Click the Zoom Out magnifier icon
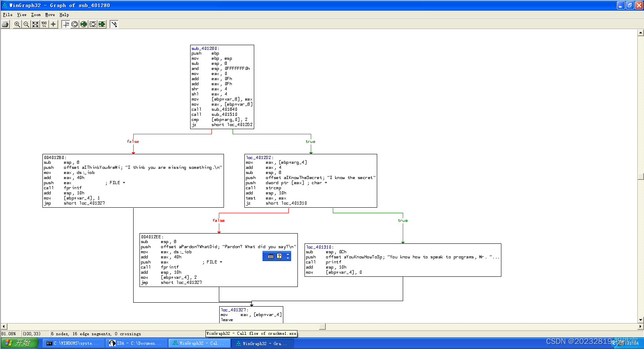The height and width of the screenshot is (349, 644). point(26,24)
